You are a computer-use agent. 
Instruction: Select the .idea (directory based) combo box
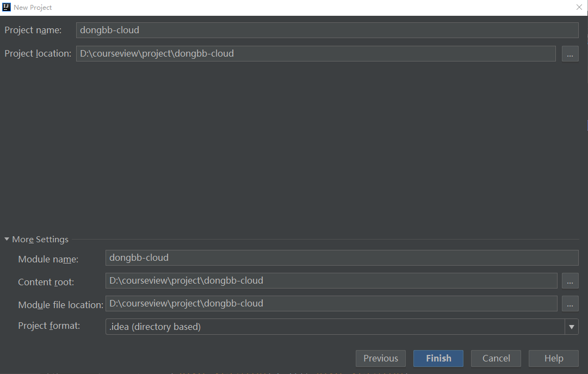335,327
